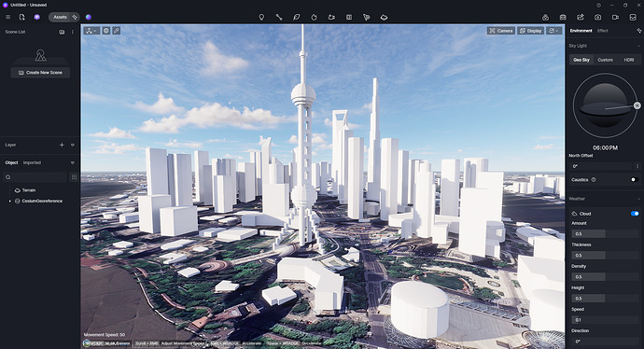
Task: Click Create New Scene button
Action: [40, 73]
